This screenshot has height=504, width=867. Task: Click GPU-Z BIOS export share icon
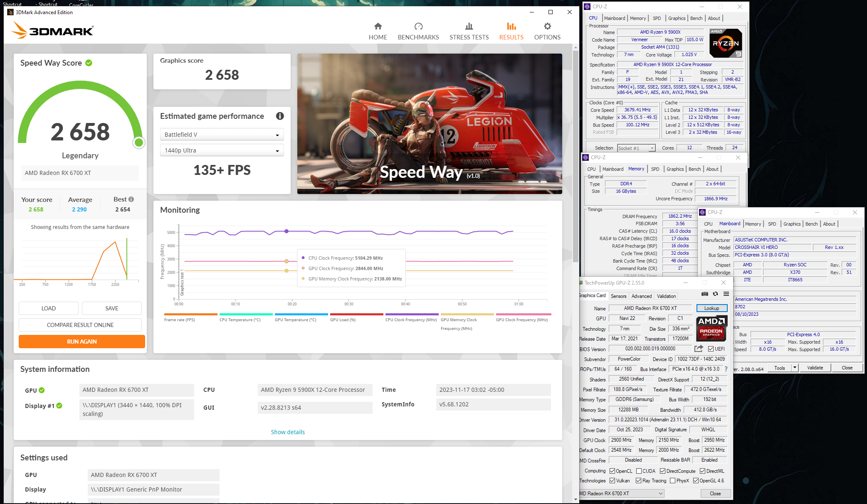(699, 348)
